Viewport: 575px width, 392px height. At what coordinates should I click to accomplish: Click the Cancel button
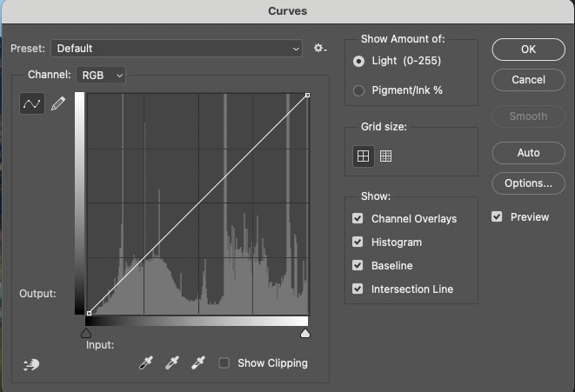click(528, 80)
